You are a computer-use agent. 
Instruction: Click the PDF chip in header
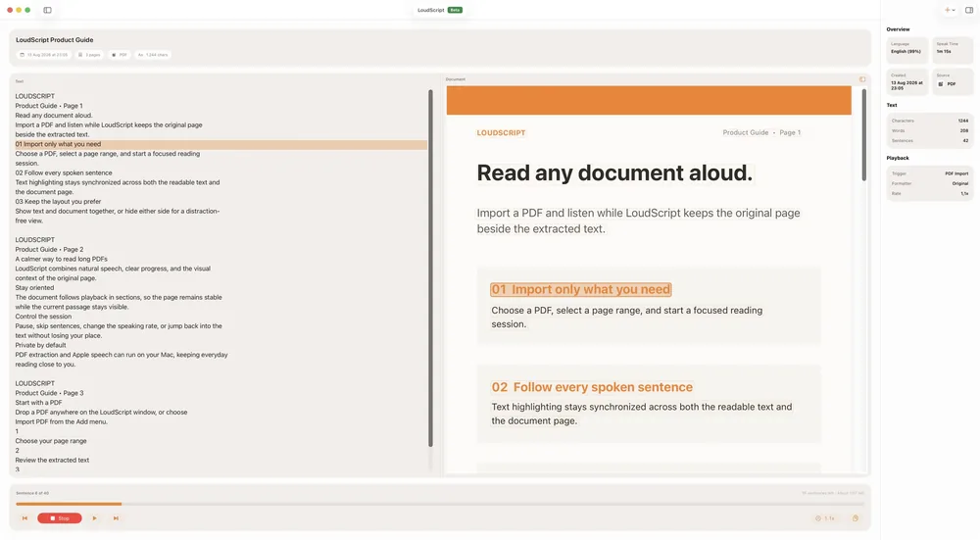(119, 55)
